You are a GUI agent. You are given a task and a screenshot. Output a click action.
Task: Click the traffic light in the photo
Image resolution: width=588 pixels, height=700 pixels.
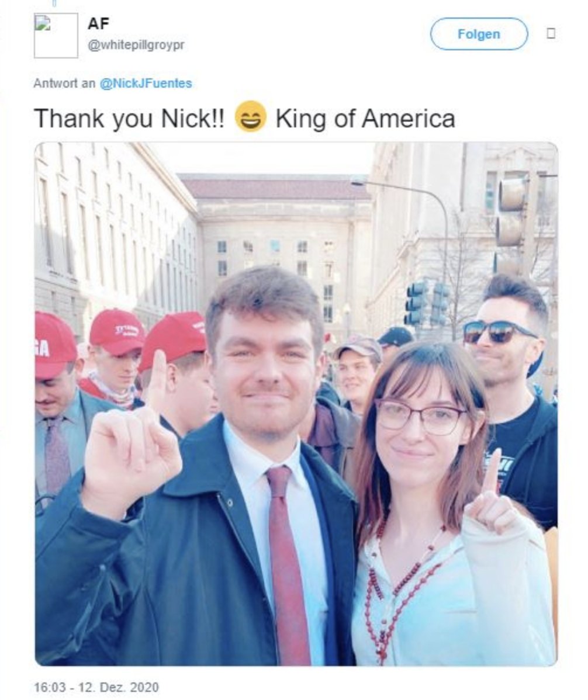(510, 212)
